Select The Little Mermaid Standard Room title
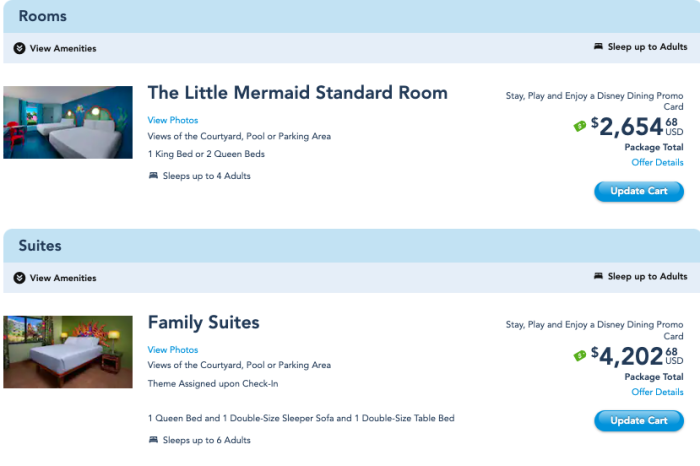Image resolution: width=700 pixels, height=466 pixels. (x=297, y=93)
